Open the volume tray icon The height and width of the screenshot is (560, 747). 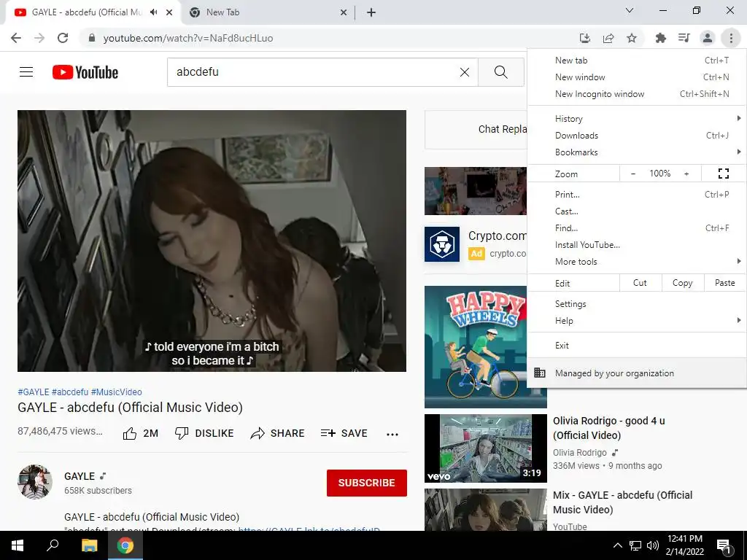(653, 545)
